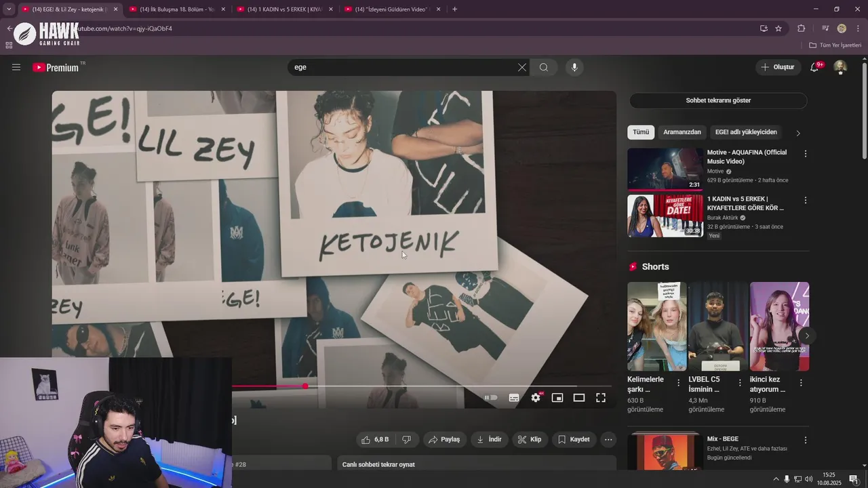Click taskbar volume icon

click(x=808, y=479)
